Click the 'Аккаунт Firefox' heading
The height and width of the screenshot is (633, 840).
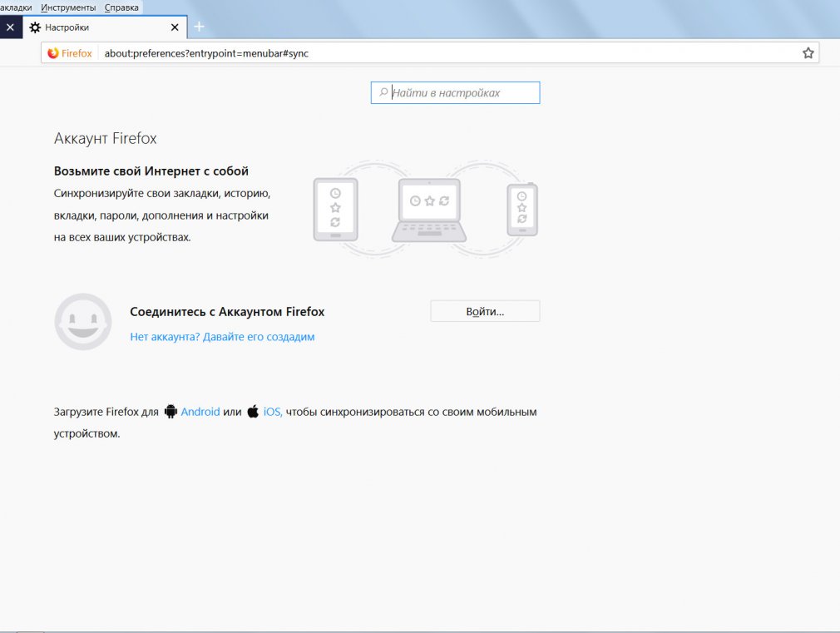point(106,138)
